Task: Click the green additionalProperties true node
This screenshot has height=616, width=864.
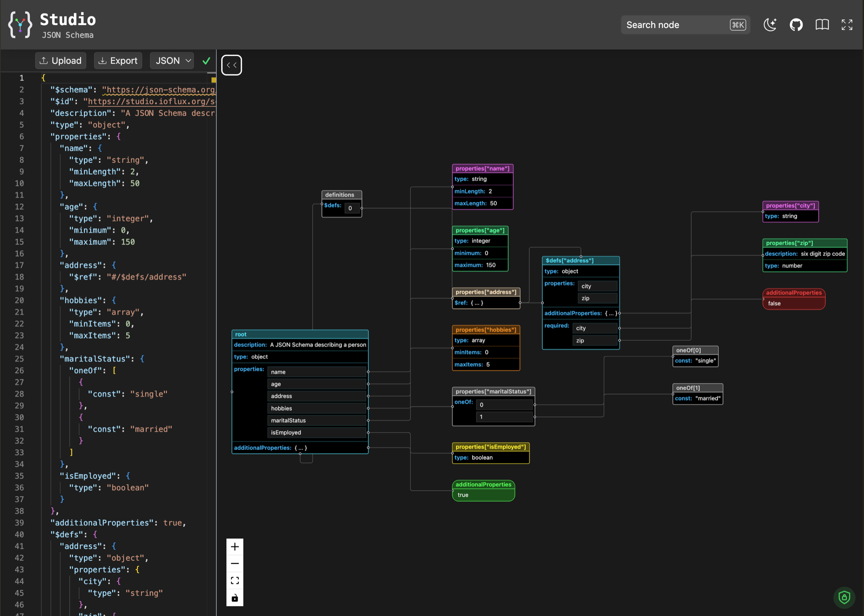Action: (483, 490)
